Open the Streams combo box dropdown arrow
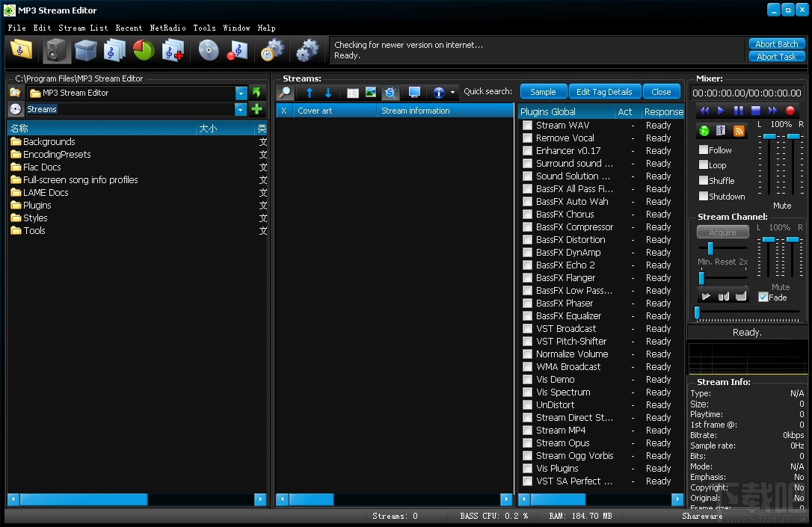 [x=240, y=109]
